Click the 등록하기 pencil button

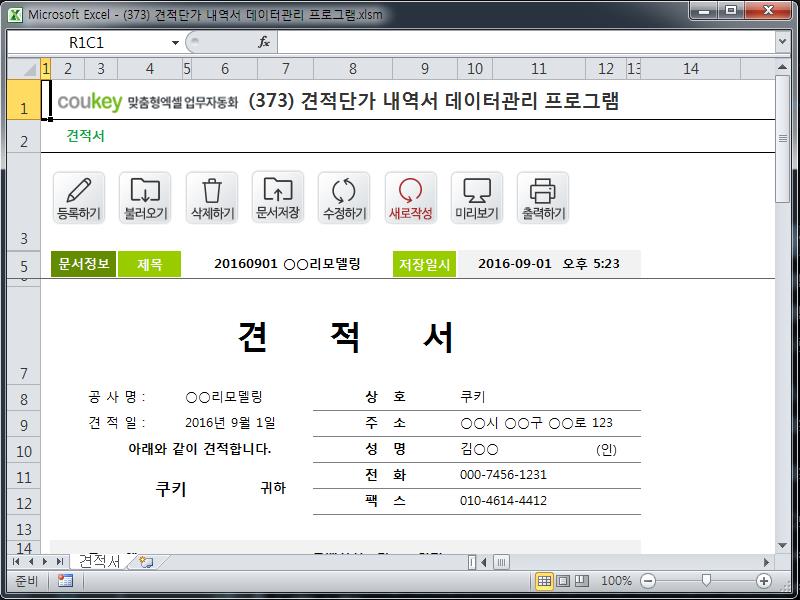[79, 198]
